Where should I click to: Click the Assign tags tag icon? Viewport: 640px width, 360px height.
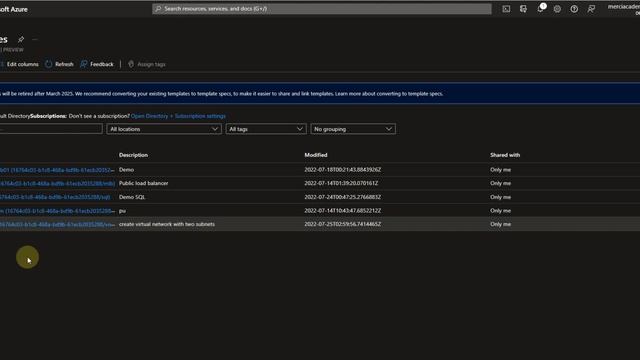[x=131, y=64]
